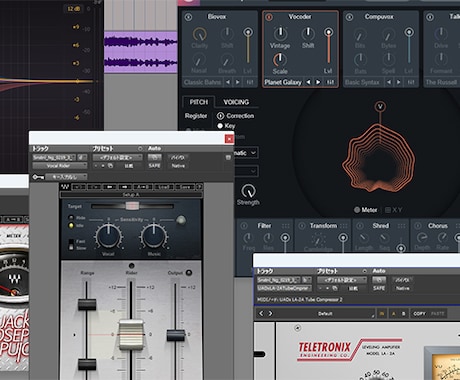This screenshot has width=460, height=380.
Task: Select next Vocoder preset arrow
Action: [x=318, y=82]
